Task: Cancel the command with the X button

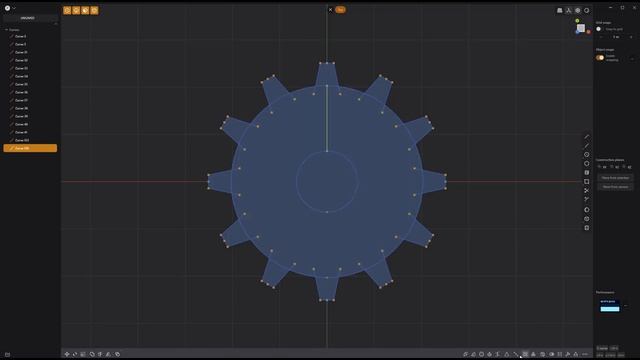Action: click(330, 10)
